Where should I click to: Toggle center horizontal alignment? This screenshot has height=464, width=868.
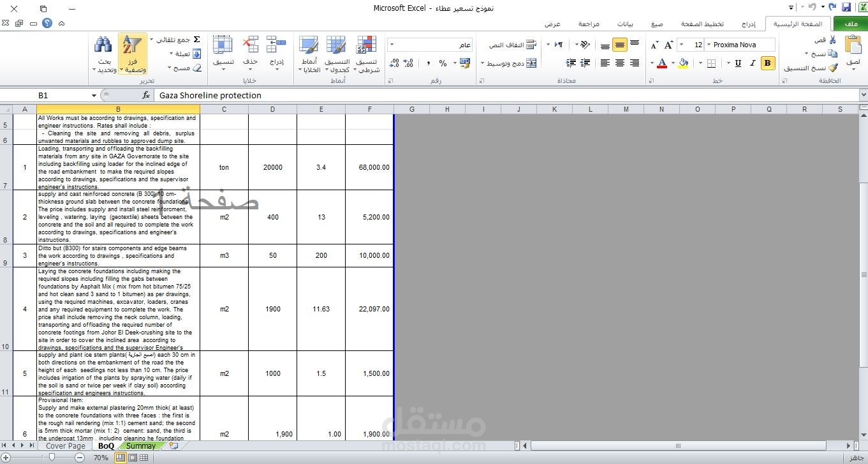[619, 63]
